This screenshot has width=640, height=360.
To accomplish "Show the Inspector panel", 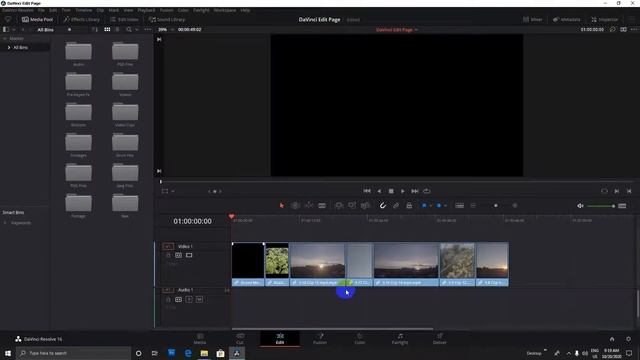I will (604, 19).
